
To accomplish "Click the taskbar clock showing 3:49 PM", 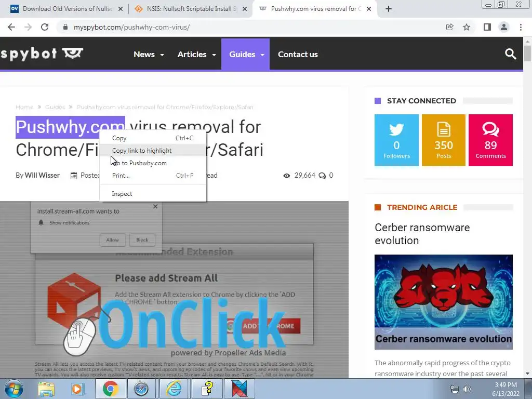I will [506, 389].
